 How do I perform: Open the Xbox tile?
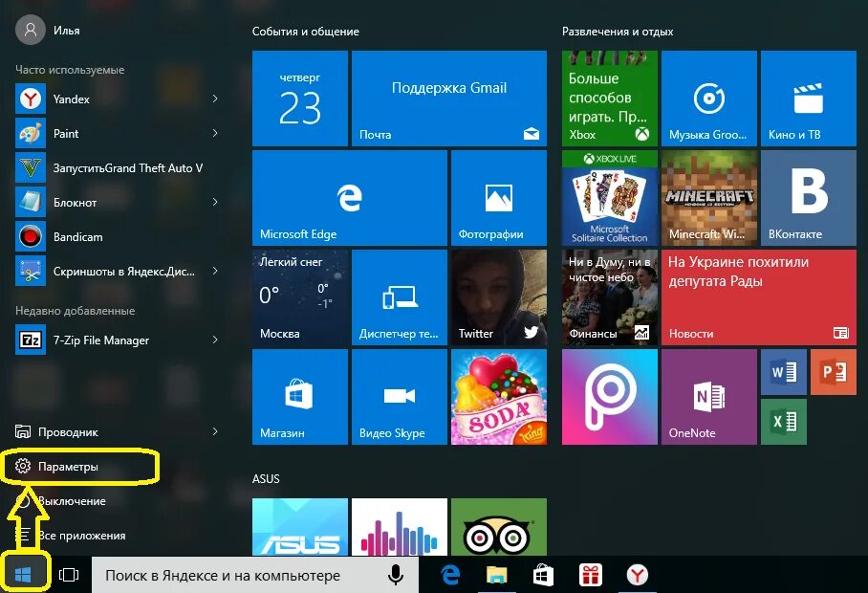point(610,99)
